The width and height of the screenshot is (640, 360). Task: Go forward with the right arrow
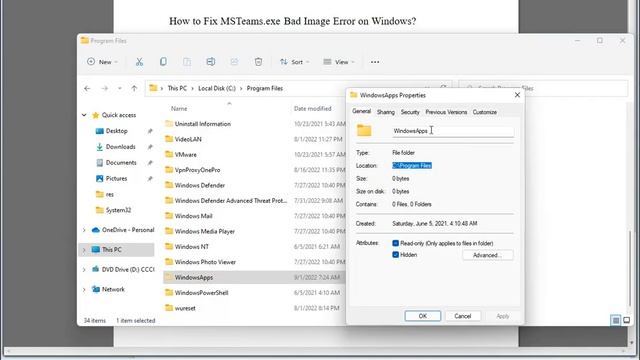[104, 88]
